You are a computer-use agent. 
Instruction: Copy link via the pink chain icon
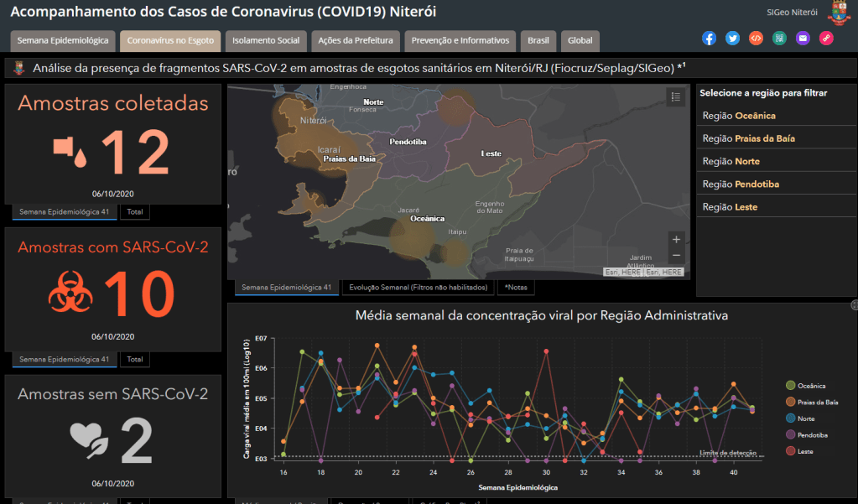[826, 39]
